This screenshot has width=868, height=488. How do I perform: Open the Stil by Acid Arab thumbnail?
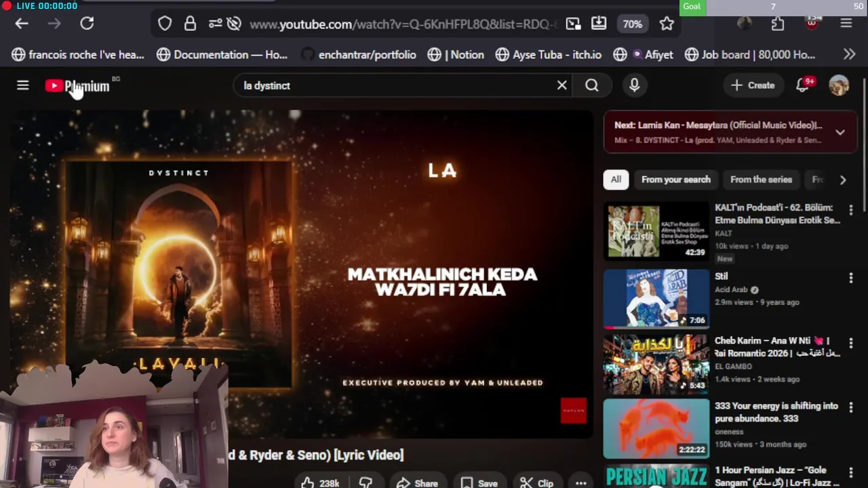656,298
